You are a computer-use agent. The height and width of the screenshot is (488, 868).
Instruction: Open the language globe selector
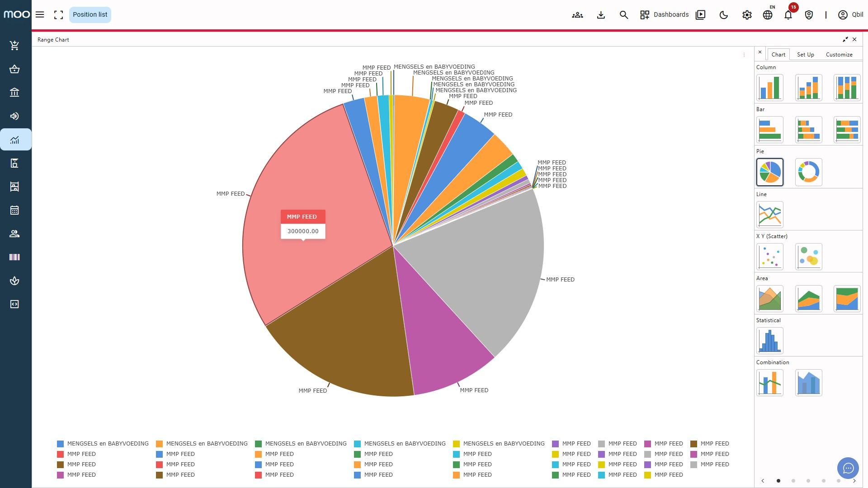[x=768, y=15]
